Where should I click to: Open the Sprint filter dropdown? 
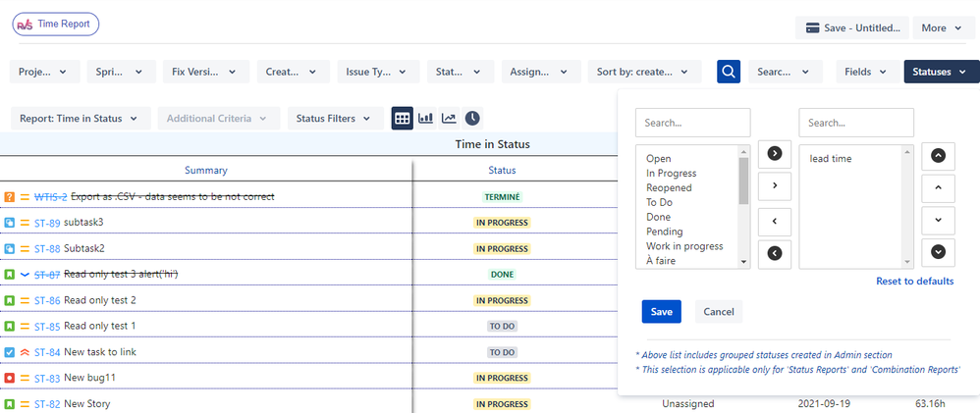tap(121, 72)
